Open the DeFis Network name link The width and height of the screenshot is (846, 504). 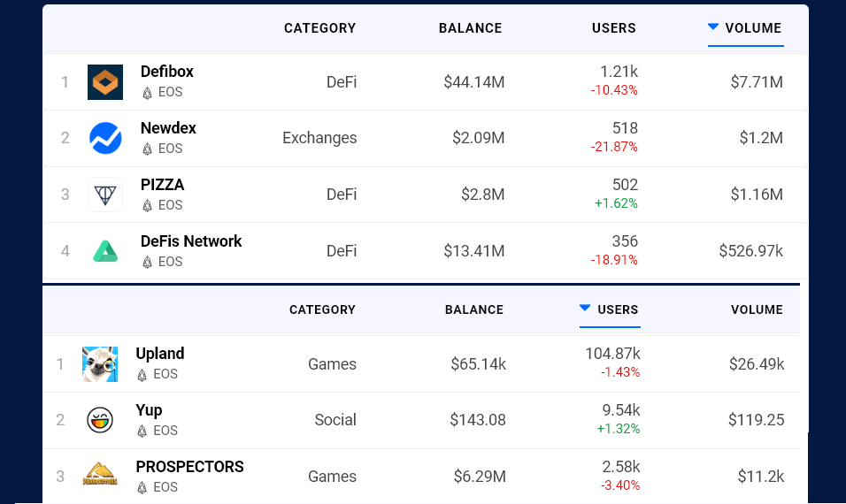tap(190, 241)
